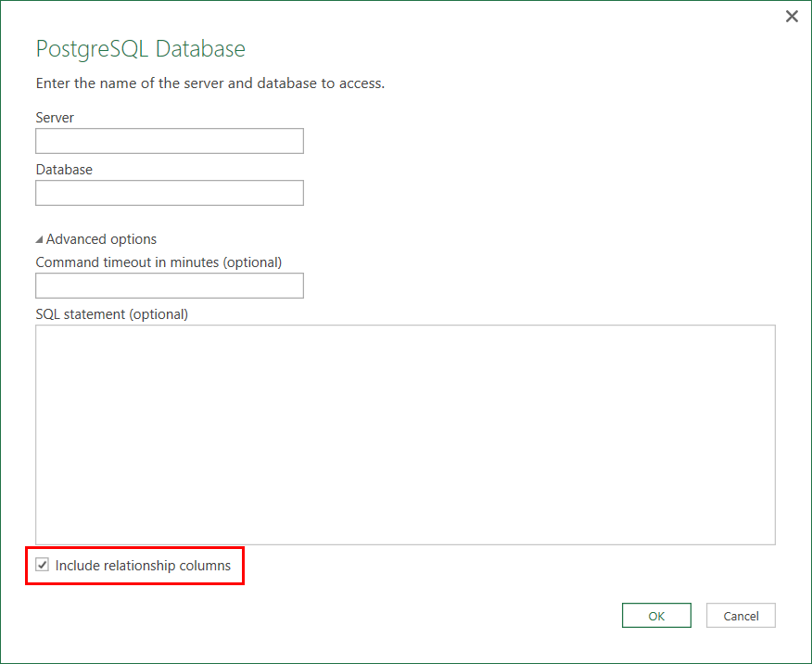The width and height of the screenshot is (812, 664).
Task: Click the Server field label
Action: pos(55,118)
